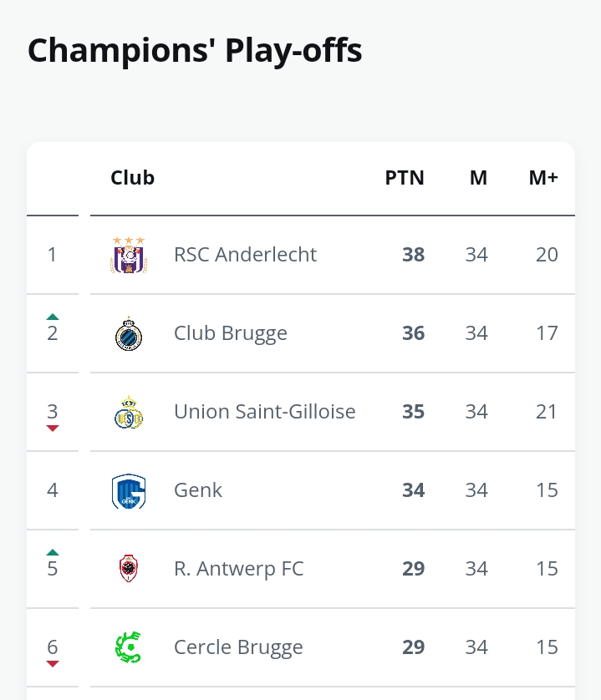The image size is (601, 700).
Task: Click the Genk blue shield logo
Action: 129,491
